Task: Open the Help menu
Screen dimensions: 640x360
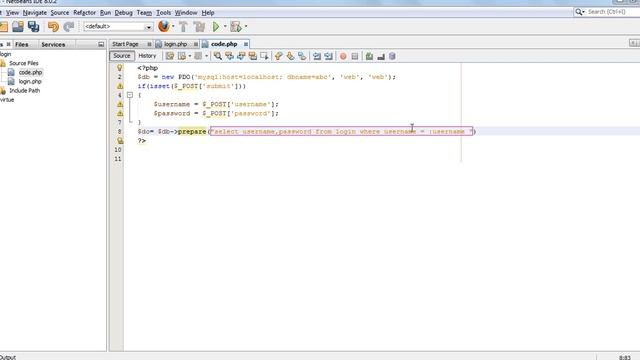Action: point(208,13)
